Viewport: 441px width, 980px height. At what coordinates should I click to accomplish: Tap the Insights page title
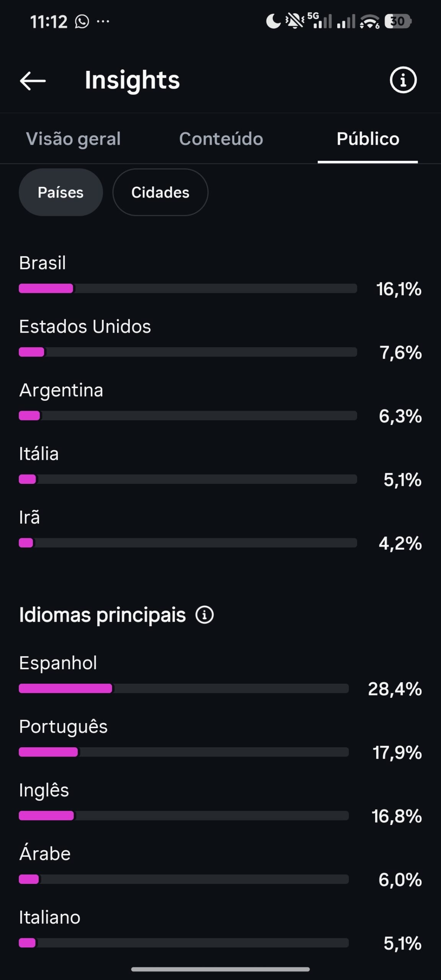pos(132,80)
